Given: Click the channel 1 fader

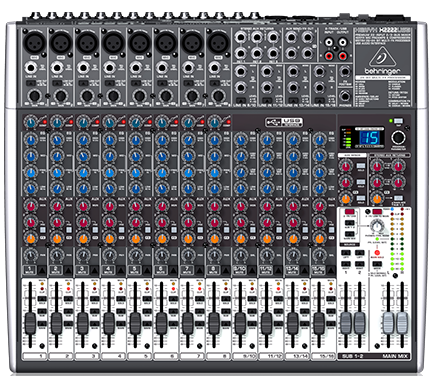Looking at the screenshot, I should [30, 323].
